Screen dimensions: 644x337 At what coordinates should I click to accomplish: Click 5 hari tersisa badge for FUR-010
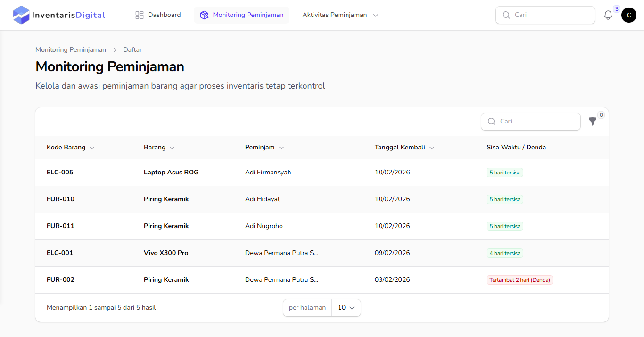pos(505,199)
